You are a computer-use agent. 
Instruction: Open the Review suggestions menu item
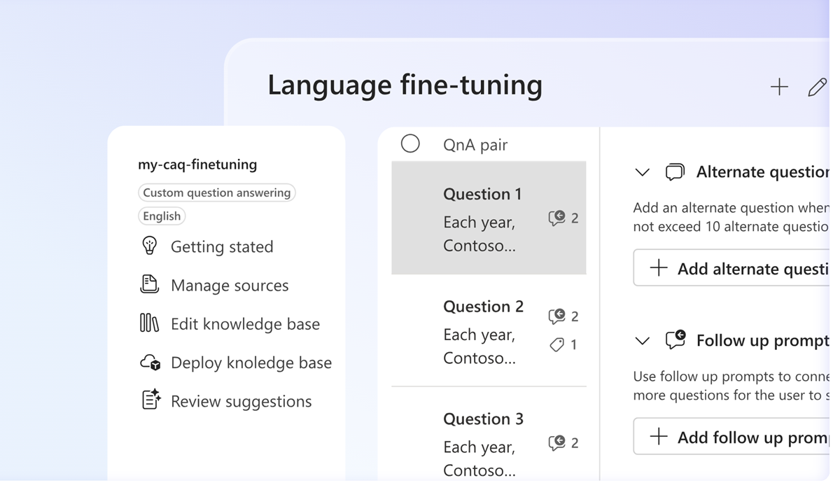coord(241,401)
